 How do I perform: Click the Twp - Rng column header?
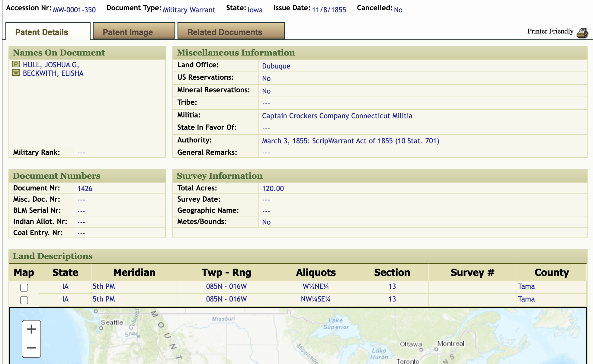[x=226, y=273]
